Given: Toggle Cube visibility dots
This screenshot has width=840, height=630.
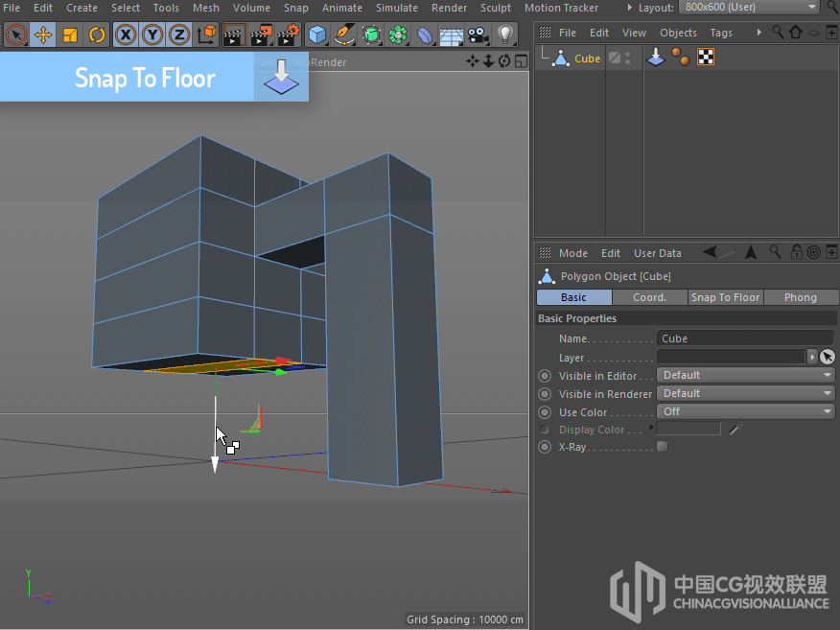Looking at the screenshot, I should coord(628,58).
